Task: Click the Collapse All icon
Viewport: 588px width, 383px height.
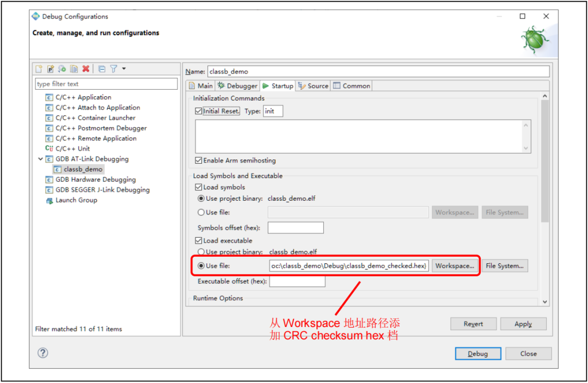Action: point(102,69)
